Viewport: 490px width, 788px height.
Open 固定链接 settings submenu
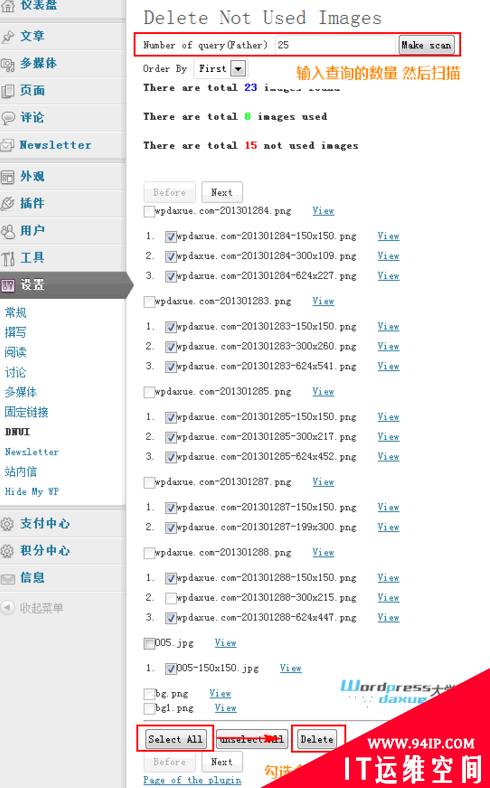(27, 412)
